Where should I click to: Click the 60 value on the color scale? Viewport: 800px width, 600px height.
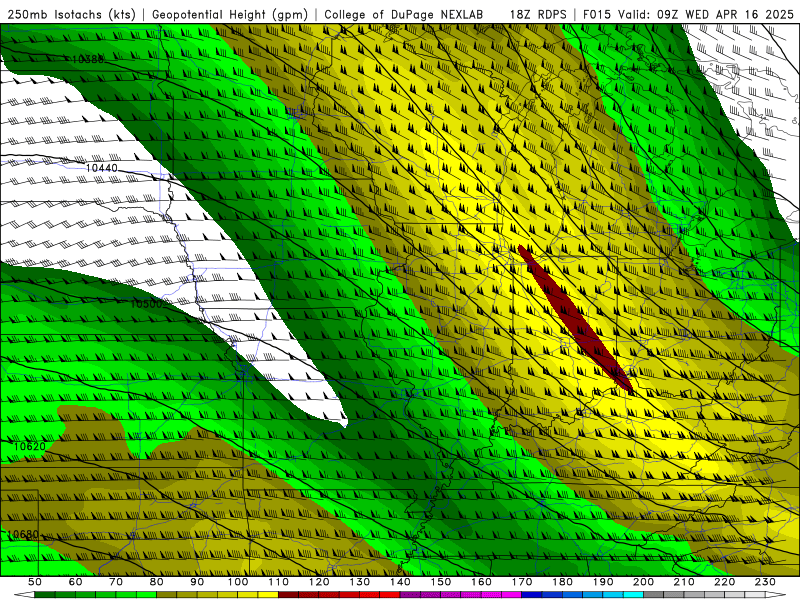tap(75, 582)
